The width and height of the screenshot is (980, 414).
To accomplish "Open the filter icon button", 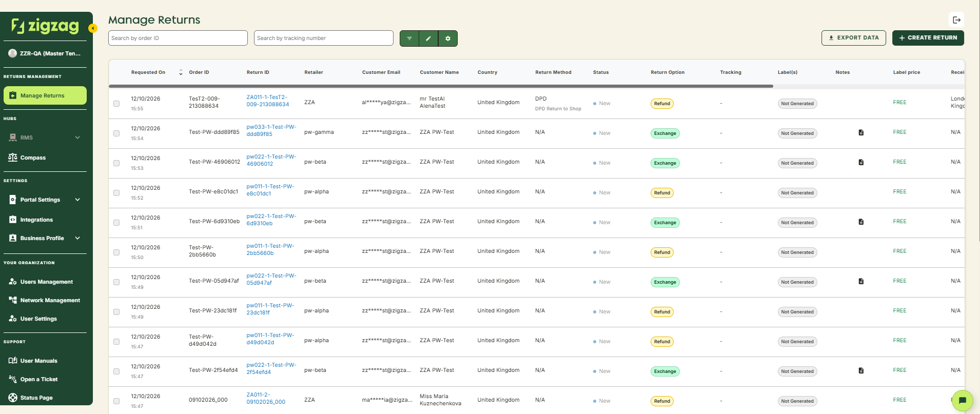I will pos(409,38).
